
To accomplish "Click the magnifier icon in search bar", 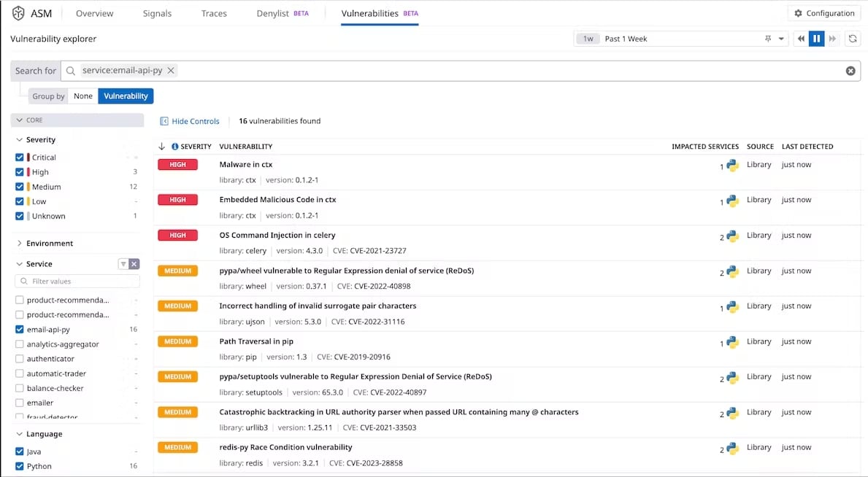I will click(x=70, y=71).
